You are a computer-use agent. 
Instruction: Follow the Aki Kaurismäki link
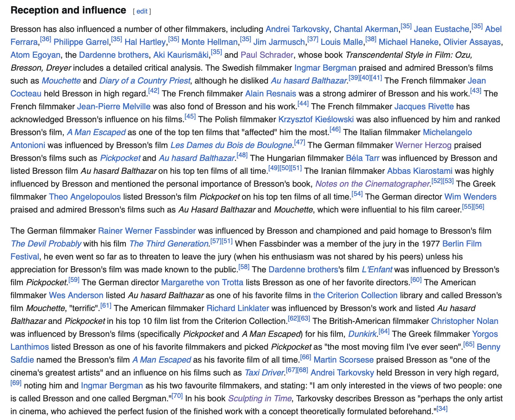point(181,55)
